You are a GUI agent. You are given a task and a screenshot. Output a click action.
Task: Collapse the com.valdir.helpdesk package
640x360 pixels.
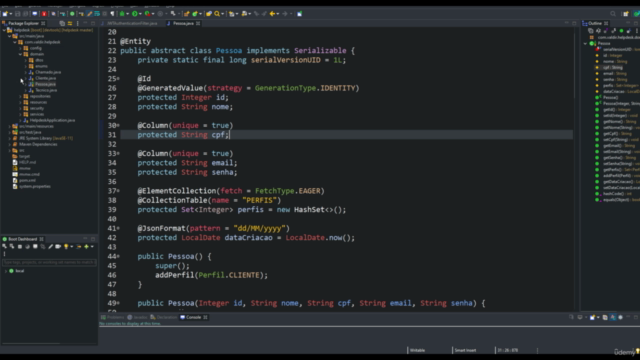[x=15, y=42]
